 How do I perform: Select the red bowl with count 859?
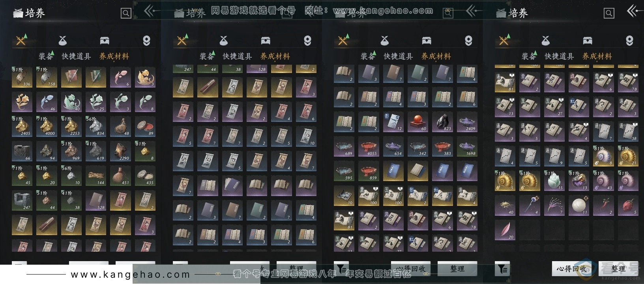(x=369, y=171)
